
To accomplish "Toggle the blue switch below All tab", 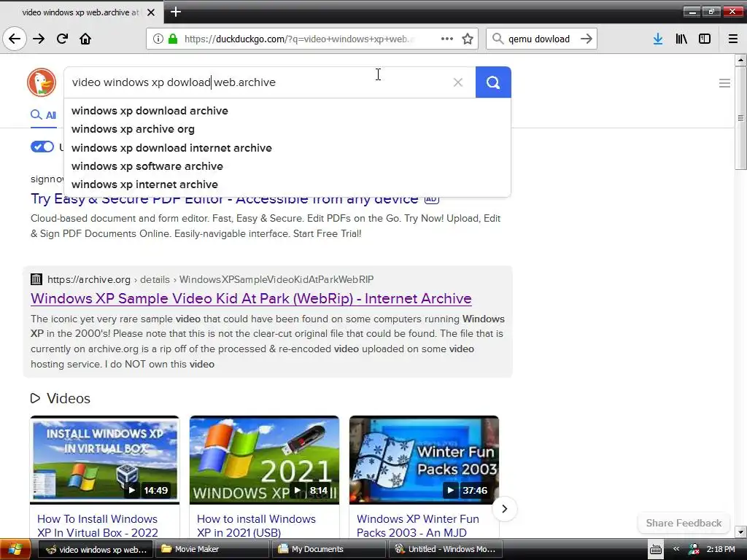I will 42,147.
